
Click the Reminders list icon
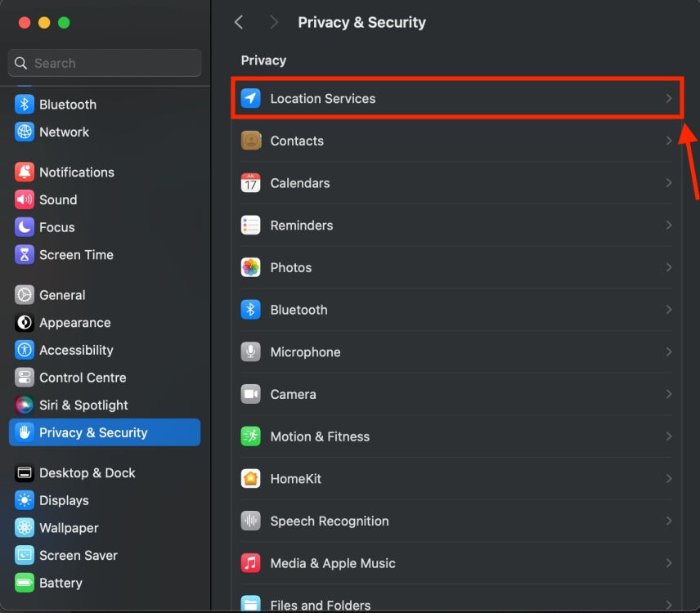pyautogui.click(x=251, y=225)
